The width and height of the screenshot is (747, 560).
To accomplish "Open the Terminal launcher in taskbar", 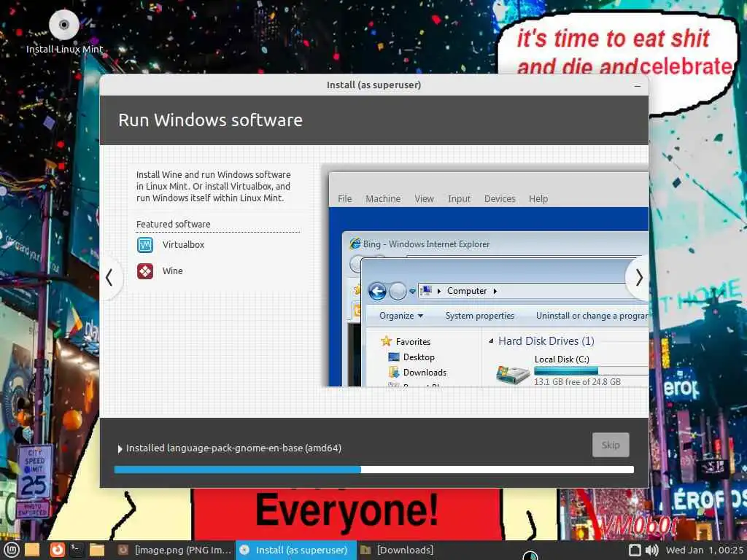I will coord(77,550).
